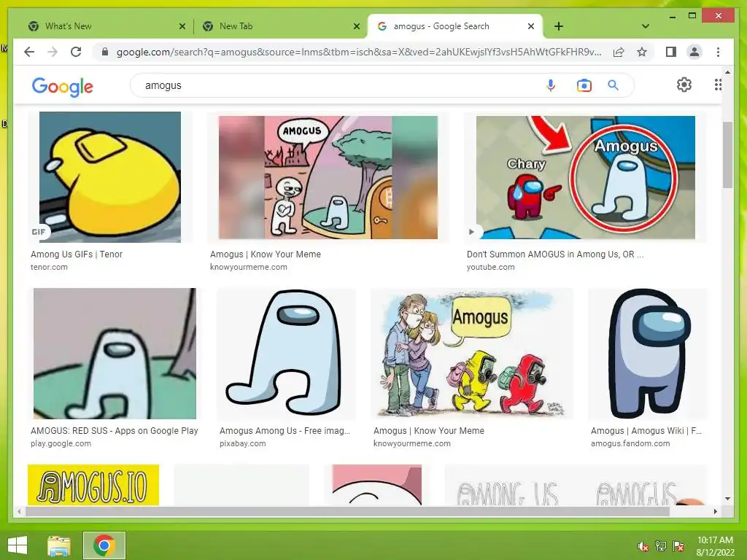Open AMOGUS: RED SUS Google Play link
Screen dimensions: 747x560
115,430
